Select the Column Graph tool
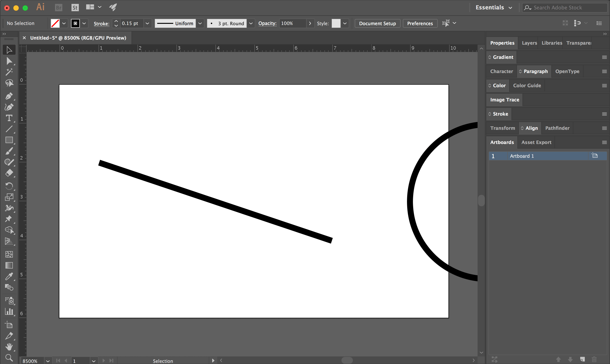610x364 pixels. pyautogui.click(x=9, y=312)
